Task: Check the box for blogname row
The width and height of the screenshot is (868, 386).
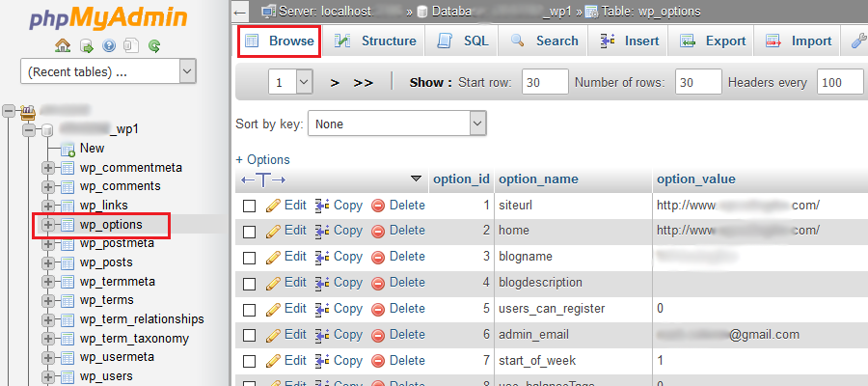Action: click(x=249, y=258)
